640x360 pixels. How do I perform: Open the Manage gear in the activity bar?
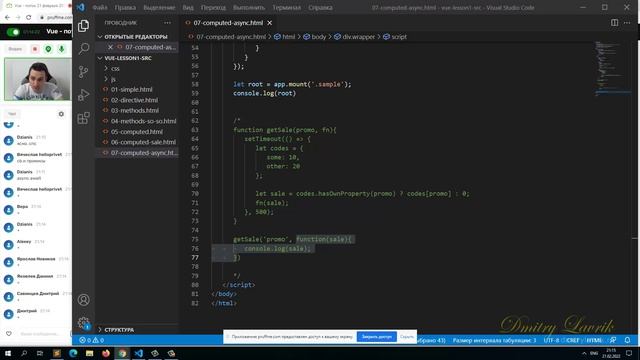tap(84, 323)
